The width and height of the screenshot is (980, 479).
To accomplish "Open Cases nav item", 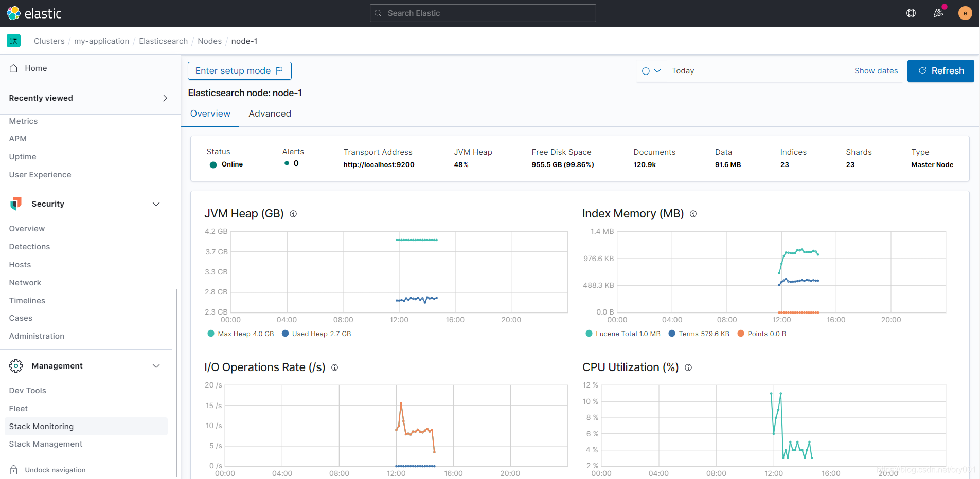I will pyautogui.click(x=21, y=318).
